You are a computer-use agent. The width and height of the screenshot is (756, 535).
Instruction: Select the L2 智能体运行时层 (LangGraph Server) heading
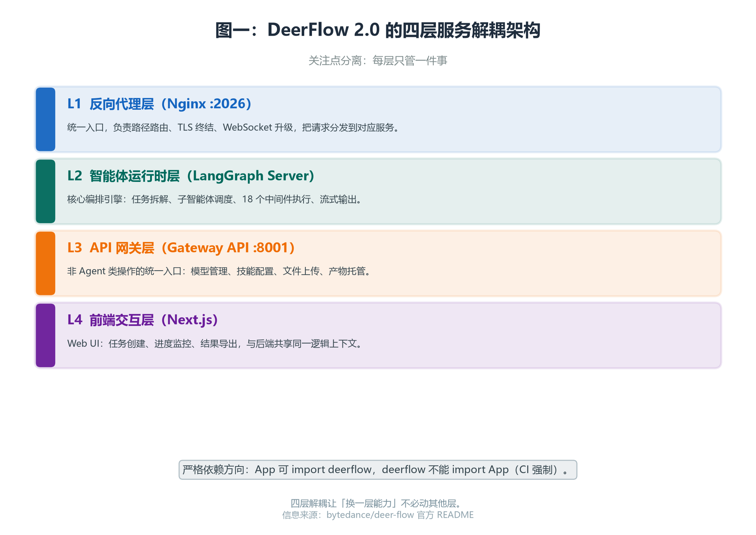click(x=191, y=176)
